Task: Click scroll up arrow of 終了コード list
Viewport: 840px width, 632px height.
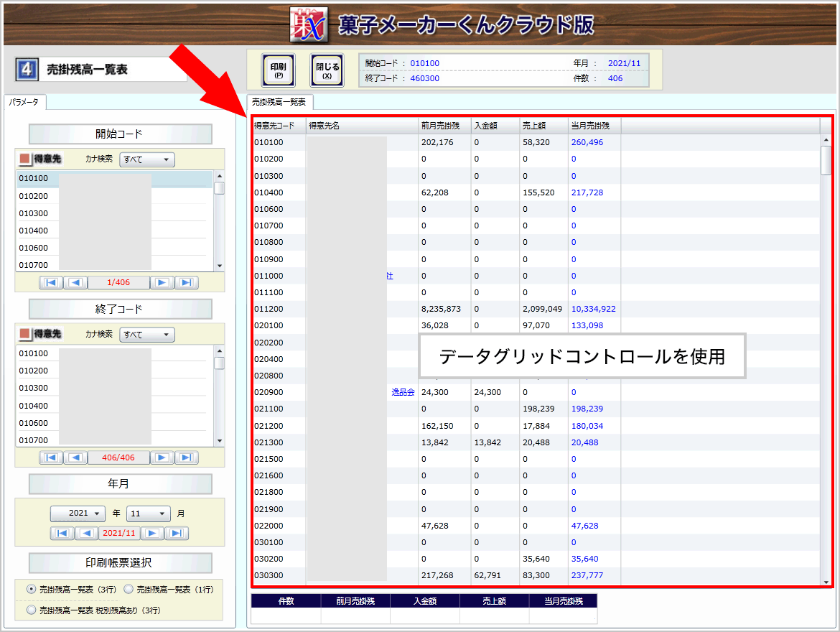Action: click(x=219, y=351)
